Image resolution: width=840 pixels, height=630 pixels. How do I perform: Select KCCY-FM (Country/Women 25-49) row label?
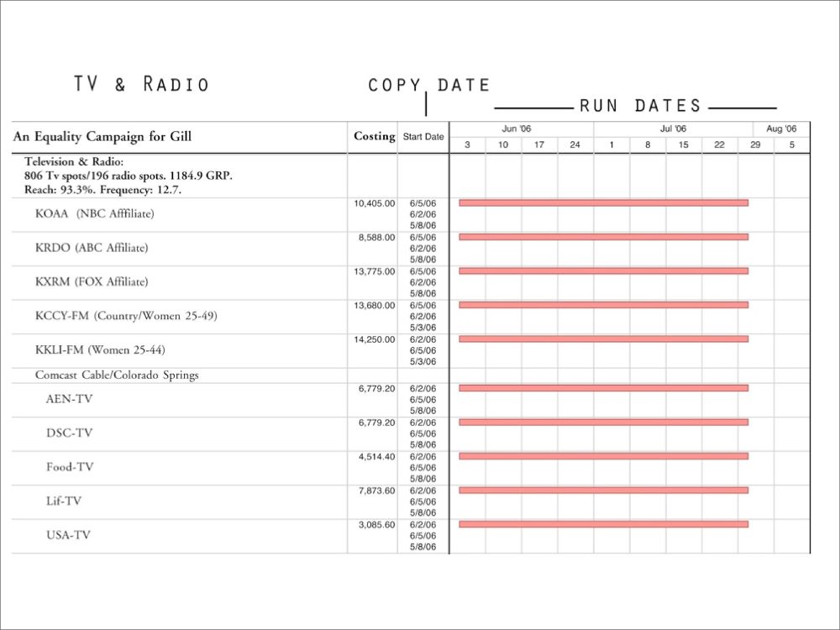click(x=127, y=316)
